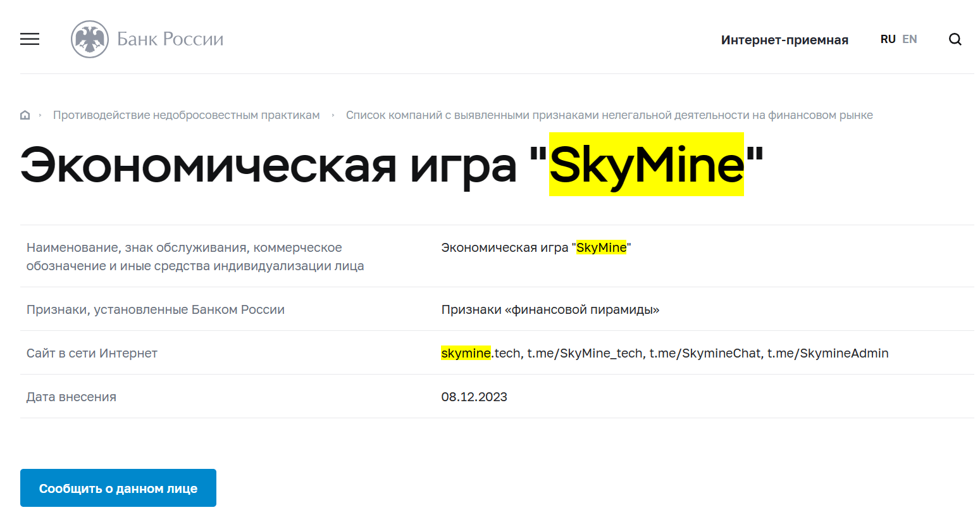Switch language to RU
The height and width of the screenshot is (529, 980).
tap(888, 39)
